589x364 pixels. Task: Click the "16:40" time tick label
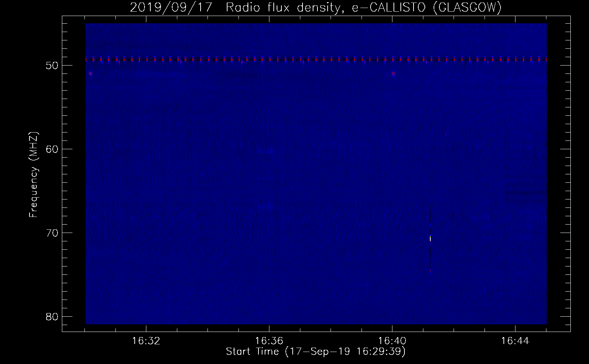pyautogui.click(x=392, y=341)
